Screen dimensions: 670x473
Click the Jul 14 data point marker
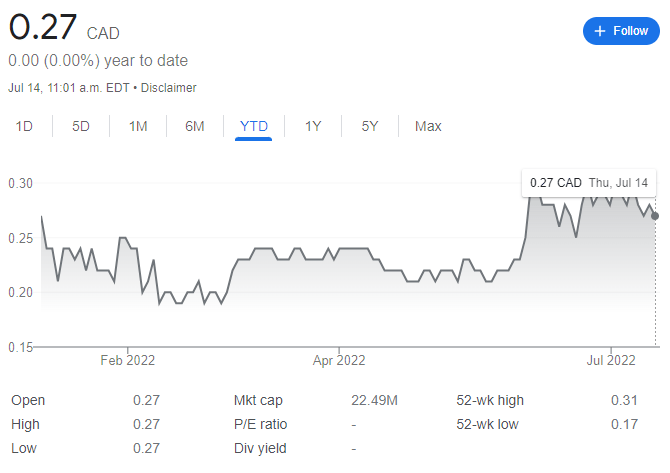pos(655,216)
